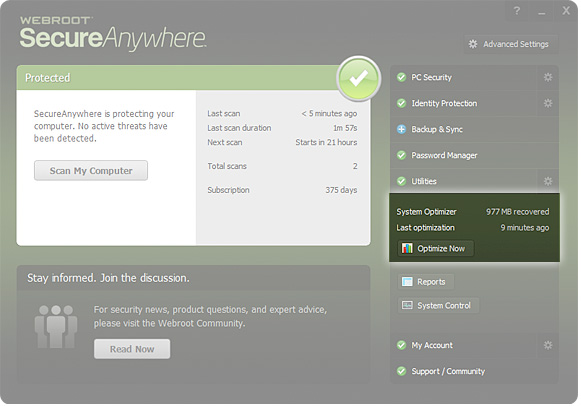Select the '375 days' subscription value
This screenshot has height=406, width=581.
(x=341, y=190)
